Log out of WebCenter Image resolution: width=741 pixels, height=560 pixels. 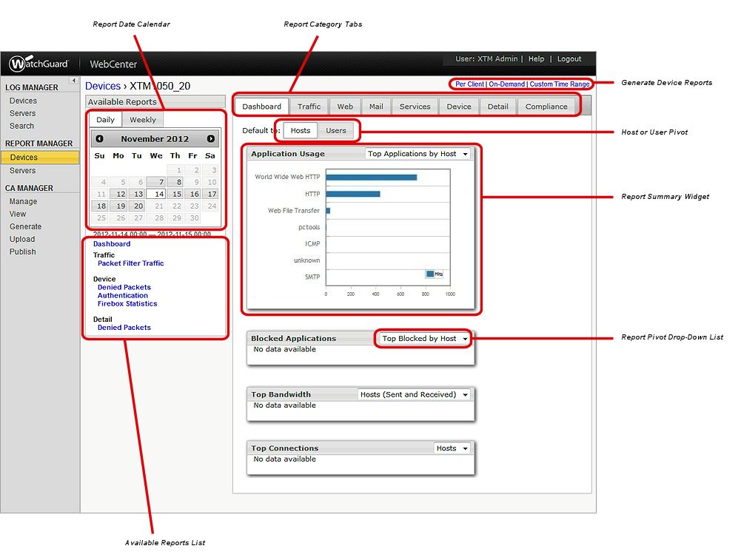(569, 58)
